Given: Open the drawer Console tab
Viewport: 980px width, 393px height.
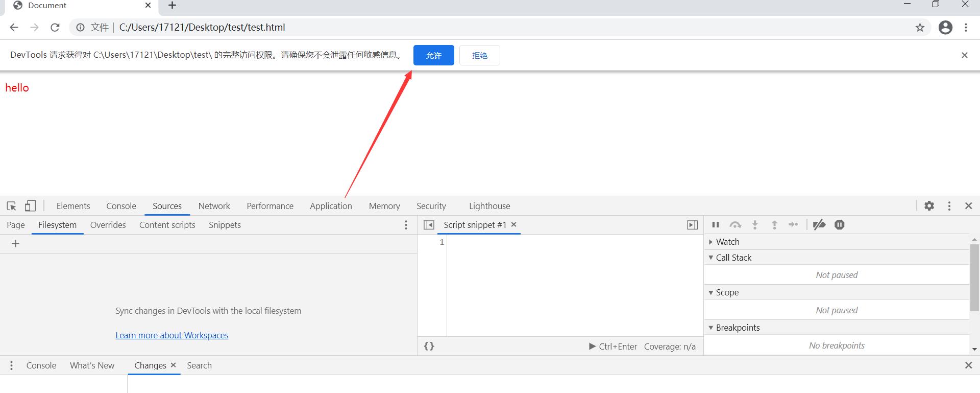Looking at the screenshot, I should [x=41, y=365].
